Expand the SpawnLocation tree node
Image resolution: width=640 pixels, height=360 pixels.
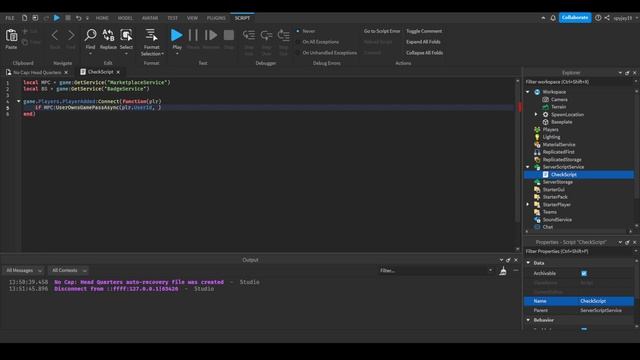tap(536, 115)
